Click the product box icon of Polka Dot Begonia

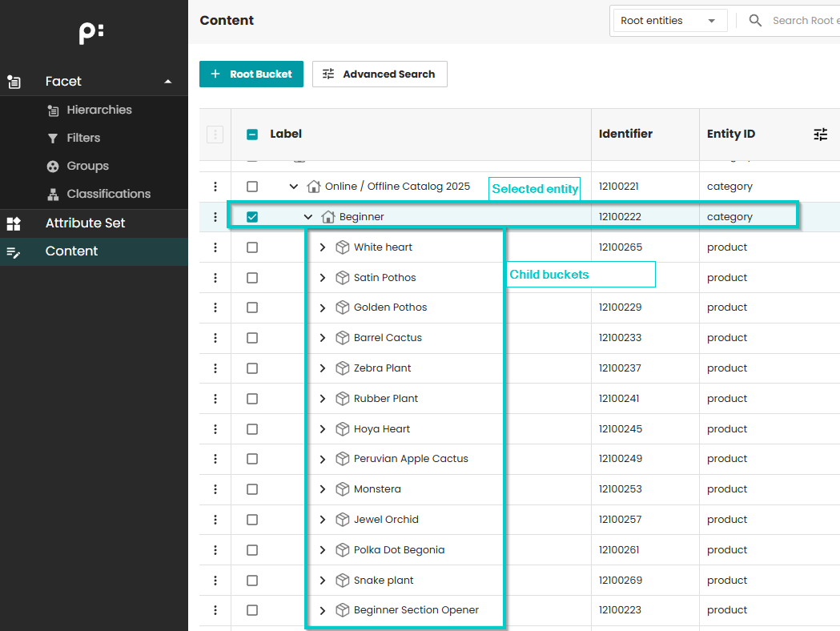coord(342,550)
